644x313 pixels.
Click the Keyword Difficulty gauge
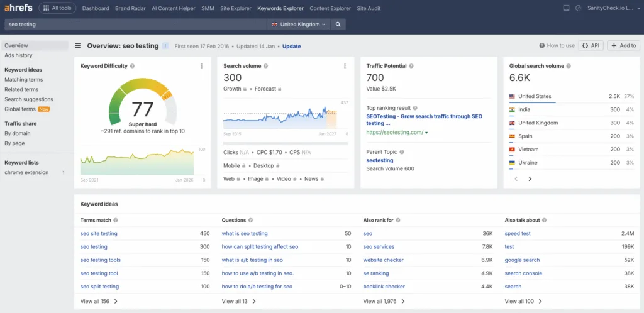(143, 103)
